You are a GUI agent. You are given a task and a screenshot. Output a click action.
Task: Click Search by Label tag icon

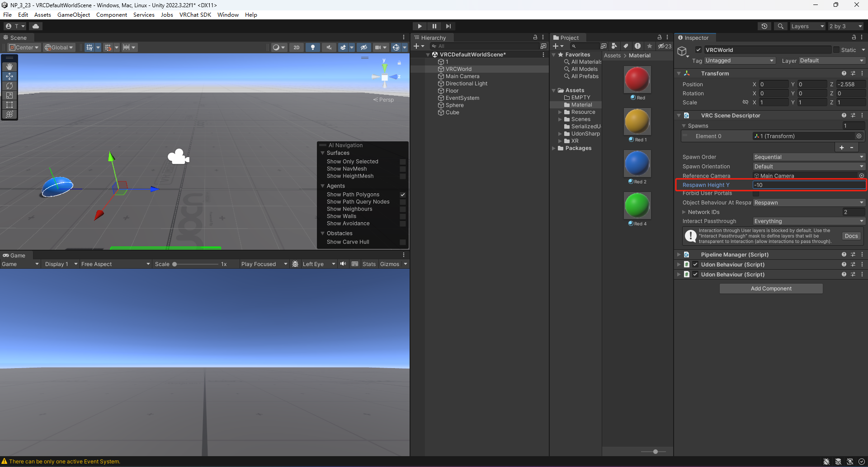pyautogui.click(x=626, y=46)
